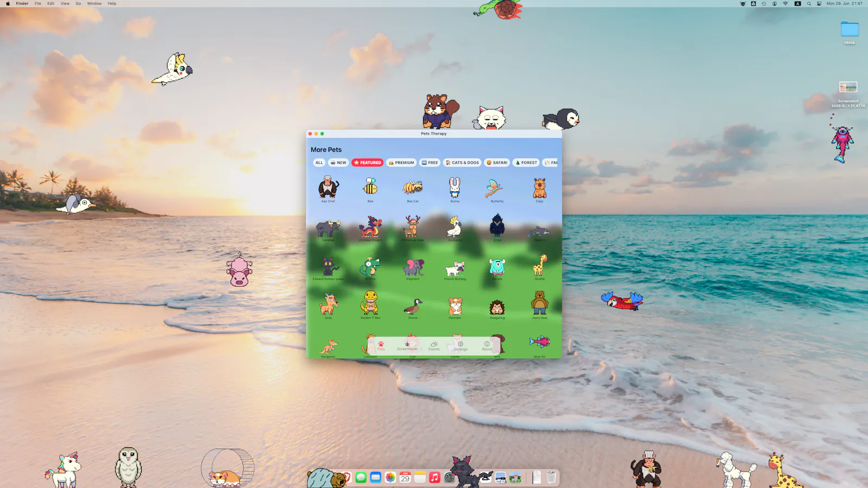Filter by CATS & DOGS
868x488 pixels.
[462, 163]
